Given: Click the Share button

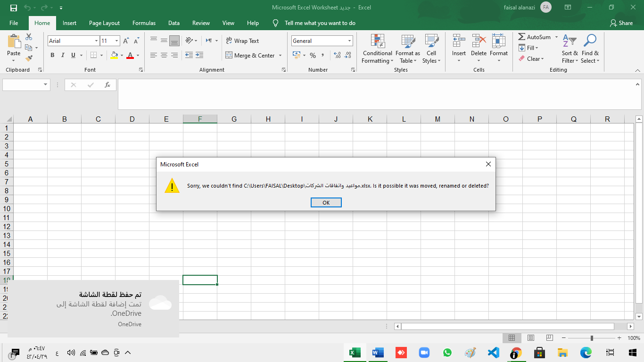Looking at the screenshot, I should (621, 23).
